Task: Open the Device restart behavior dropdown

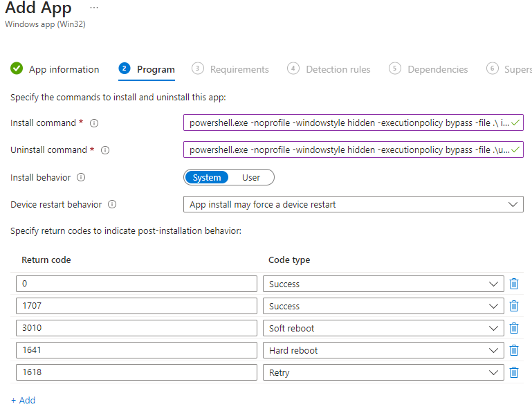Action: (x=354, y=204)
